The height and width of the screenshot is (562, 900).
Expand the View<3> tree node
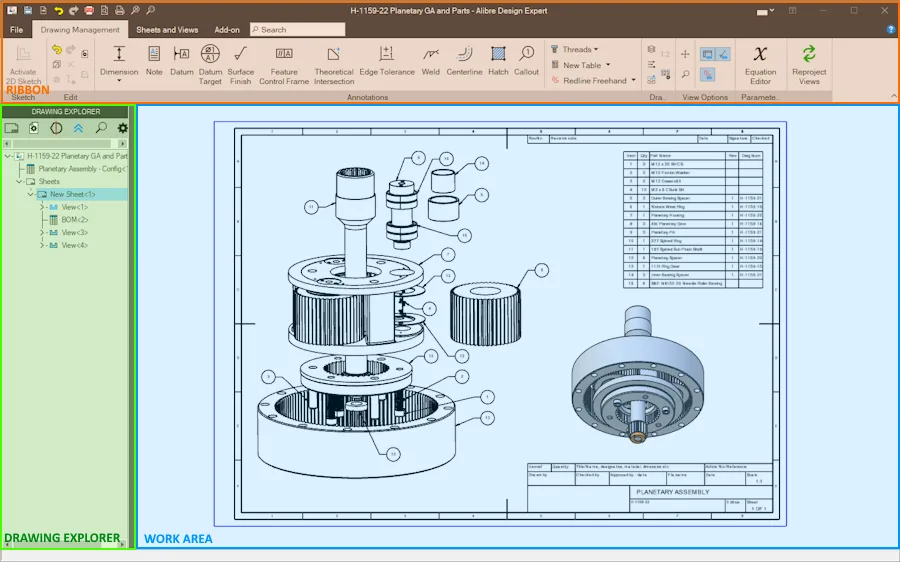(x=42, y=232)
